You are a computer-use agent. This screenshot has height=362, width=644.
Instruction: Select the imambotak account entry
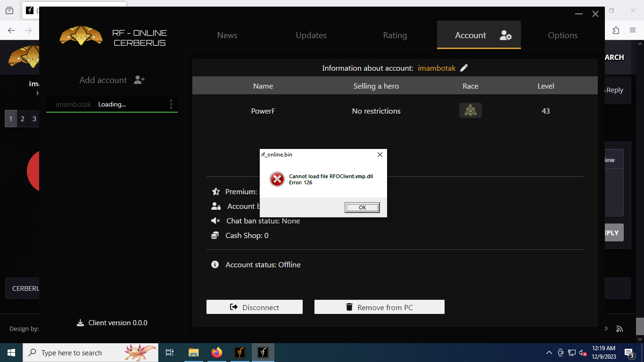point(112,104)
